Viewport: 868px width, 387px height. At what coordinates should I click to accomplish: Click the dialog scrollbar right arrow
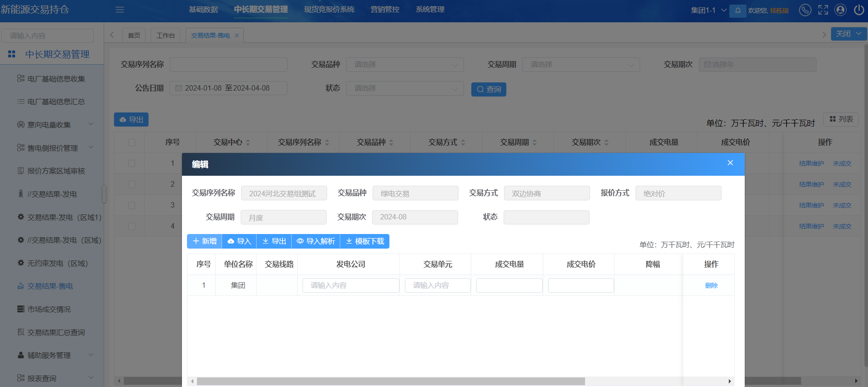(x=730, y=382)
